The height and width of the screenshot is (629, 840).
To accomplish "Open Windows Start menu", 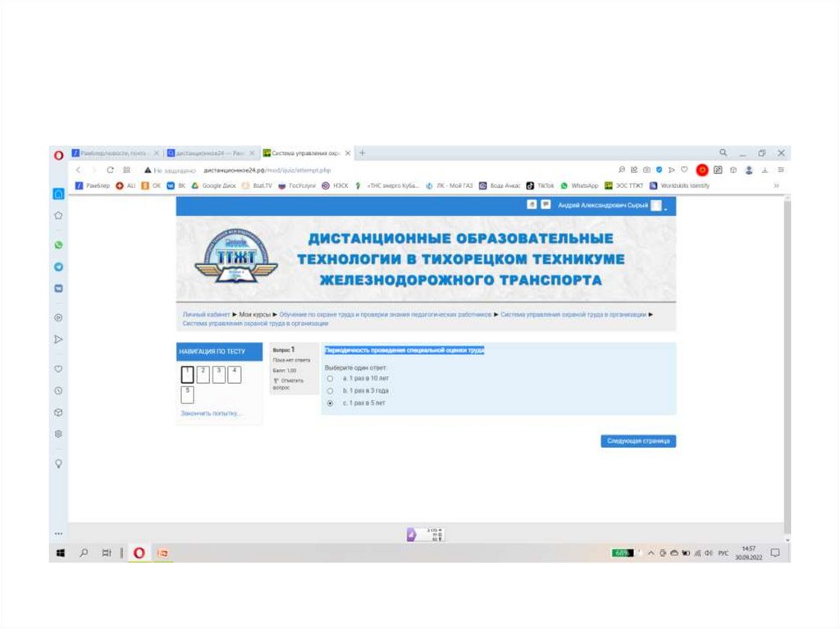I will pyautogui.click(x=61, y=553).
